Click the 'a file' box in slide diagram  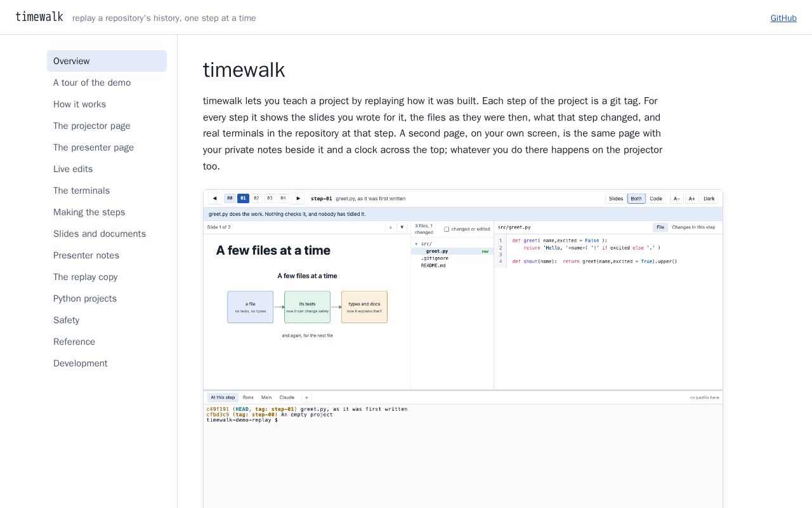[251, 307]
